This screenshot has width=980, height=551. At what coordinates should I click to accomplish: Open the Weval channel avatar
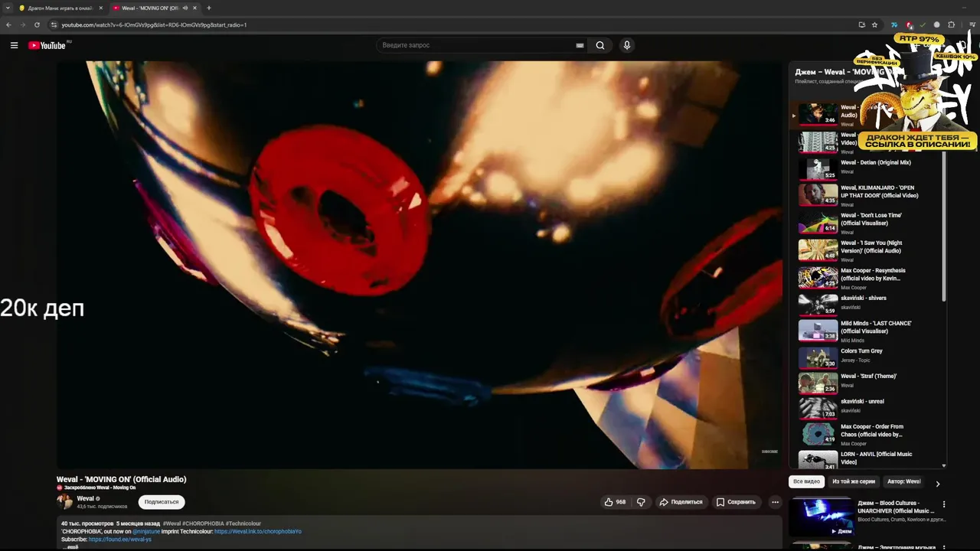64,502
